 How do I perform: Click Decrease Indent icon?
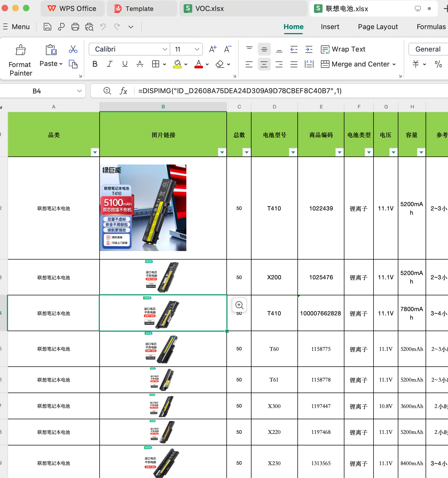[x=294, y=49]
